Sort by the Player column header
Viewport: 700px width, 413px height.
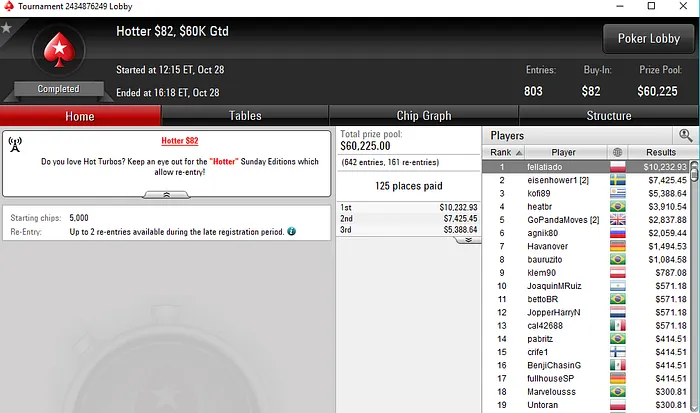563,152
